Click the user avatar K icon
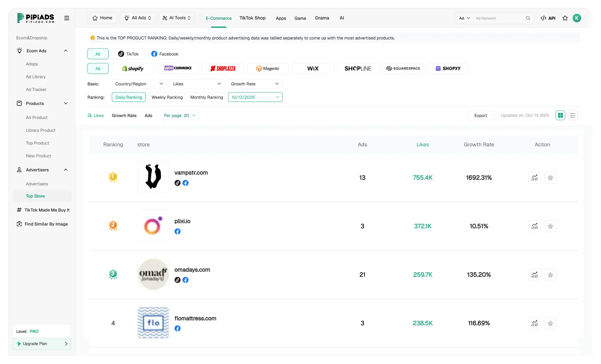Image resolution: width=601 pixels, height=364 pixels. click(577, 18)
